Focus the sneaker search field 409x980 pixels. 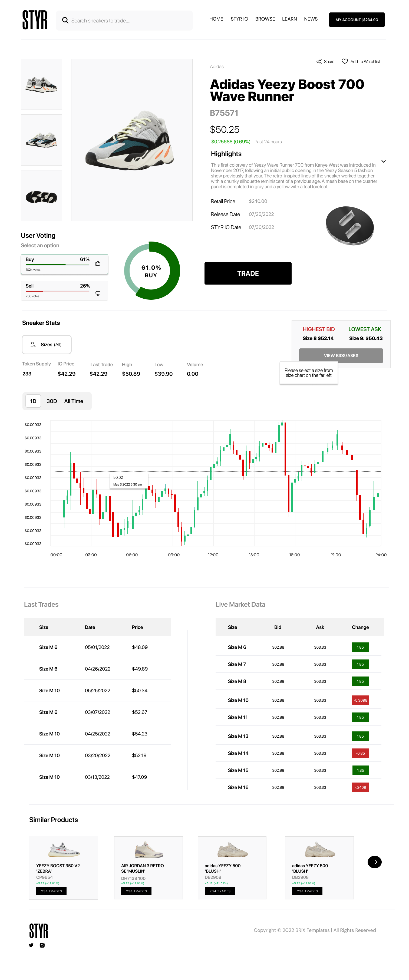click(124, 21)
